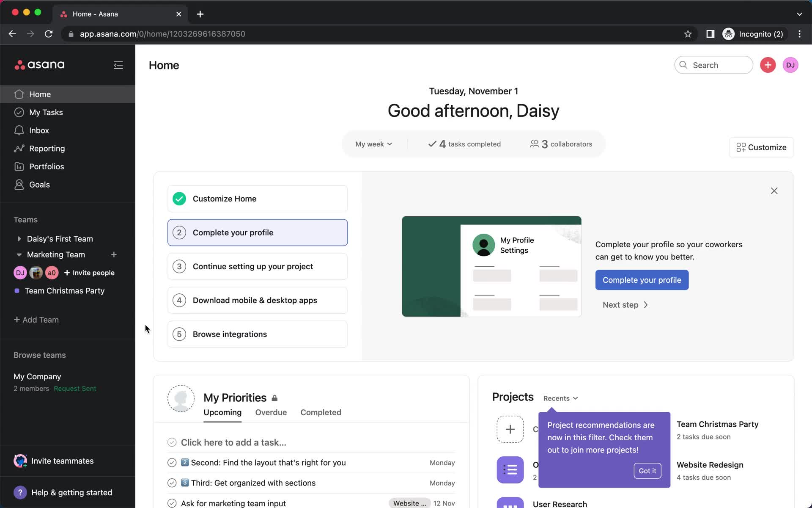The height and width of the screenshot is (508, 812).
Task: Close the onboarding card with X
Action: click(774, 191)
